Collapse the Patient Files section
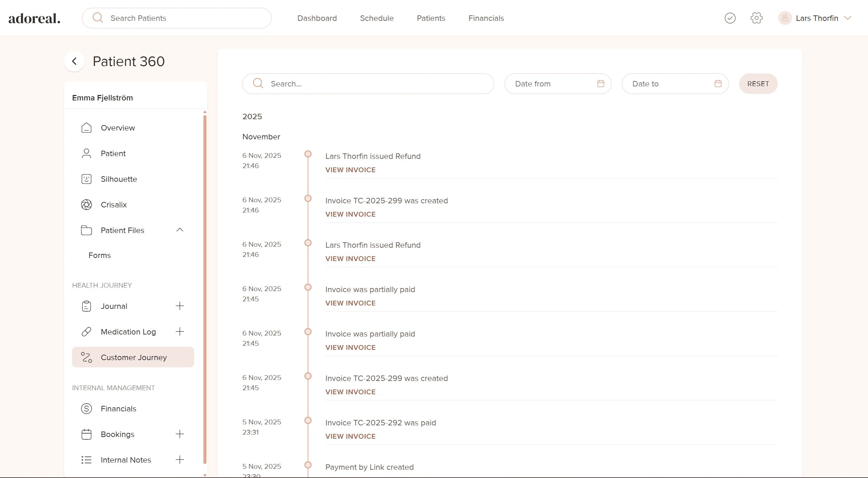Viewport: 868px width, 478px height. [180, 230]
